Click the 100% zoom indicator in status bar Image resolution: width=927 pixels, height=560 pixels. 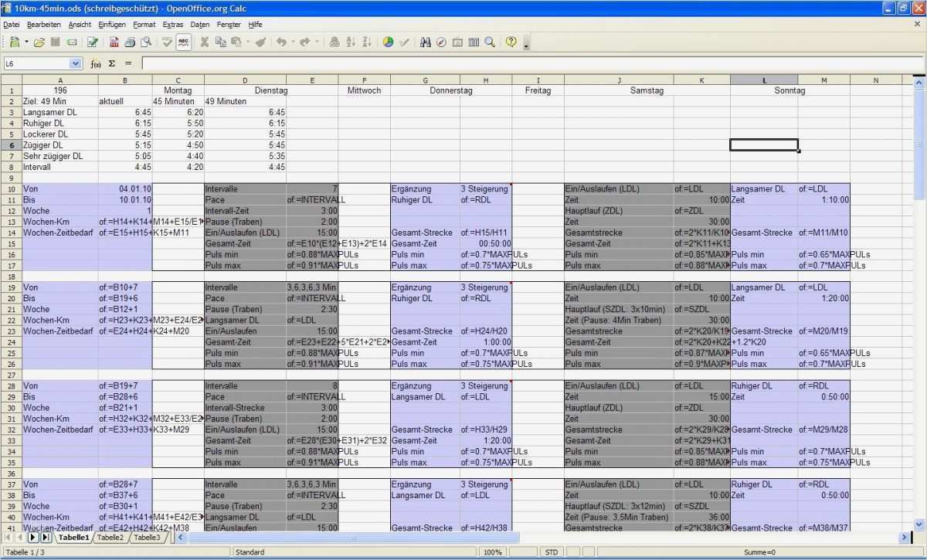pyautogui.click(x=493, y=552)
